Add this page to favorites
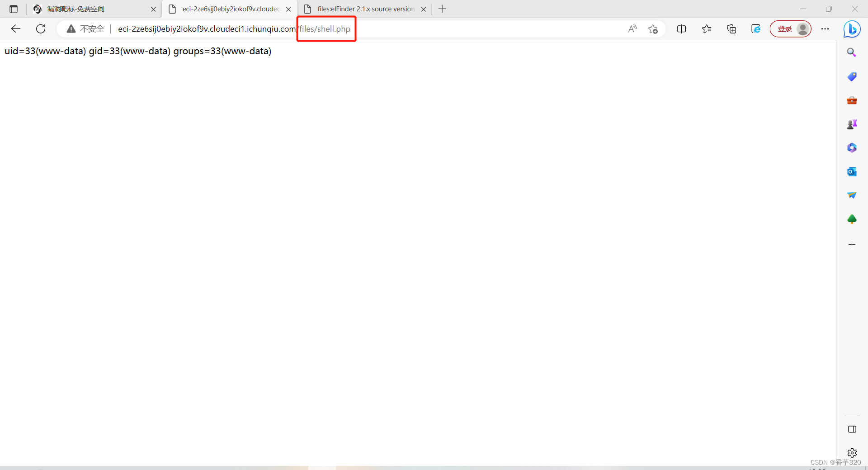The width and height of the screenshot is (868, 470). (x=653, y=29)
